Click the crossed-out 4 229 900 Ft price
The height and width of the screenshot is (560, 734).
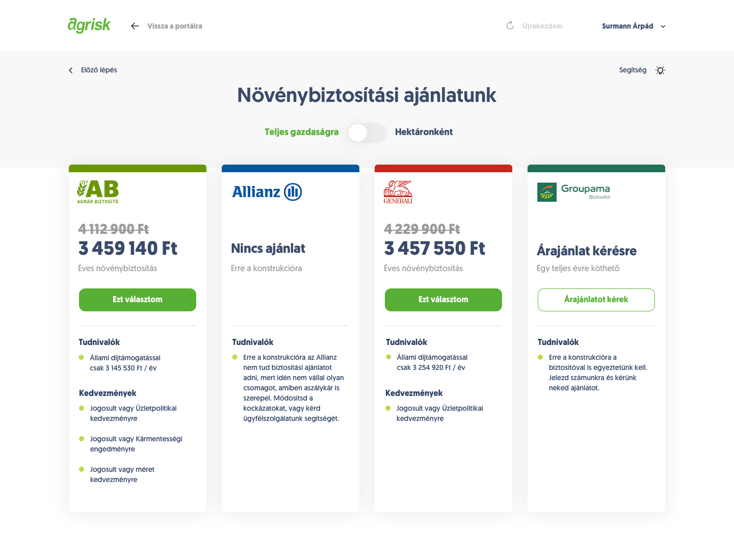click(422, 229)
